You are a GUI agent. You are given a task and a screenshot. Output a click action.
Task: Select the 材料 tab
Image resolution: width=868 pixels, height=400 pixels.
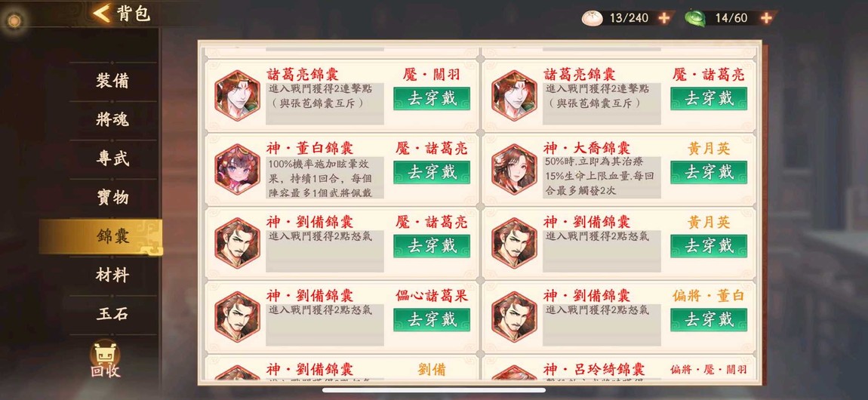[112, 275]
